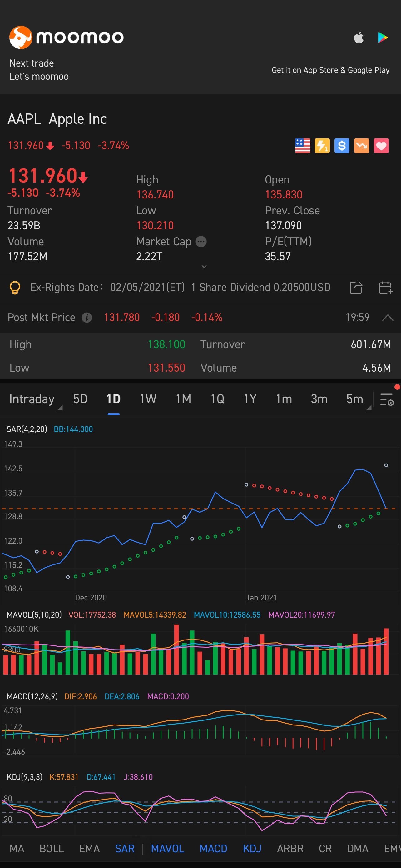Switch to 1m minute chart
401x868 pixels.
[284, 399]
